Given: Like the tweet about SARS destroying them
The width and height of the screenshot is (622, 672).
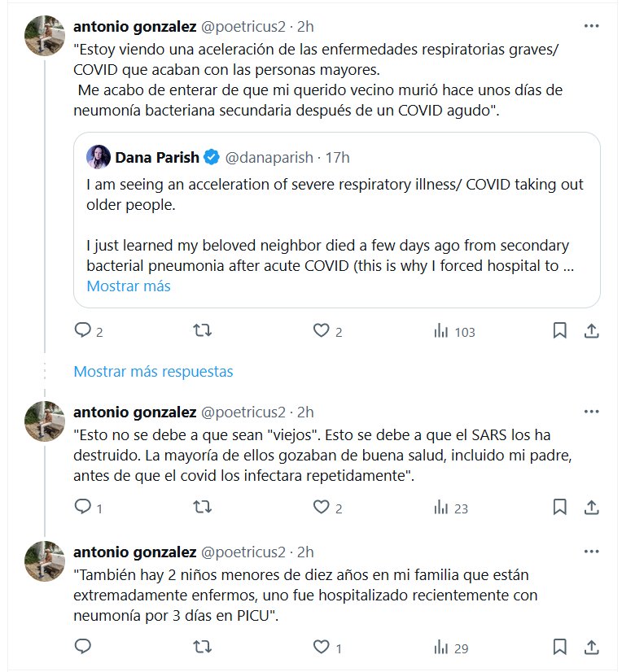Looking at the screenshot, I should click(322, 508).
